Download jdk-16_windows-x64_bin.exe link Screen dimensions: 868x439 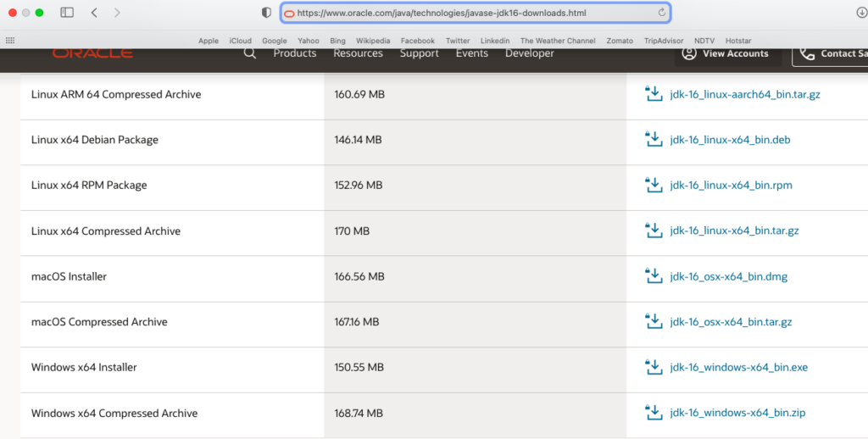pyautogui.click(x=738, y=367)
